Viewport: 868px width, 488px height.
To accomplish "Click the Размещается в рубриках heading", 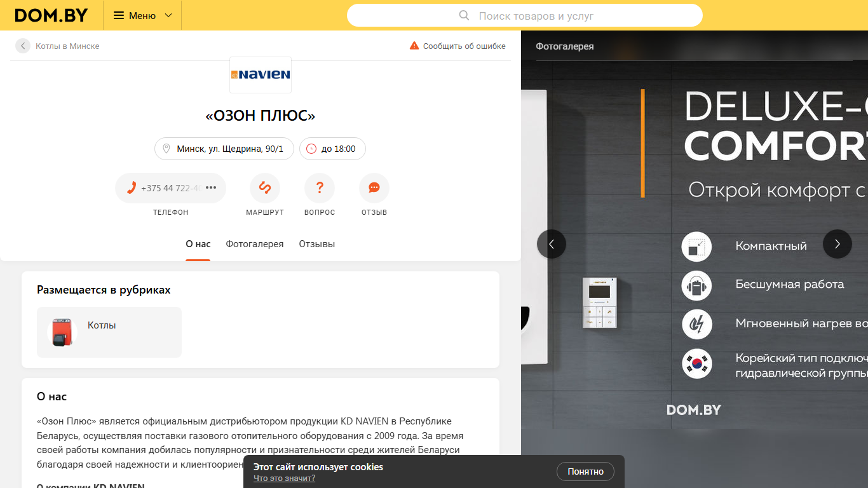I will coord(104,290).
